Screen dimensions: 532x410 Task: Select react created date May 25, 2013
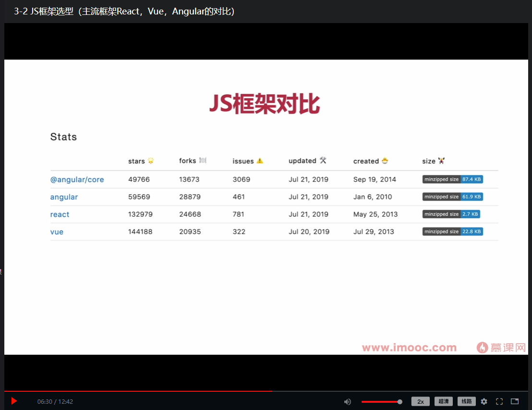point(375,214)
